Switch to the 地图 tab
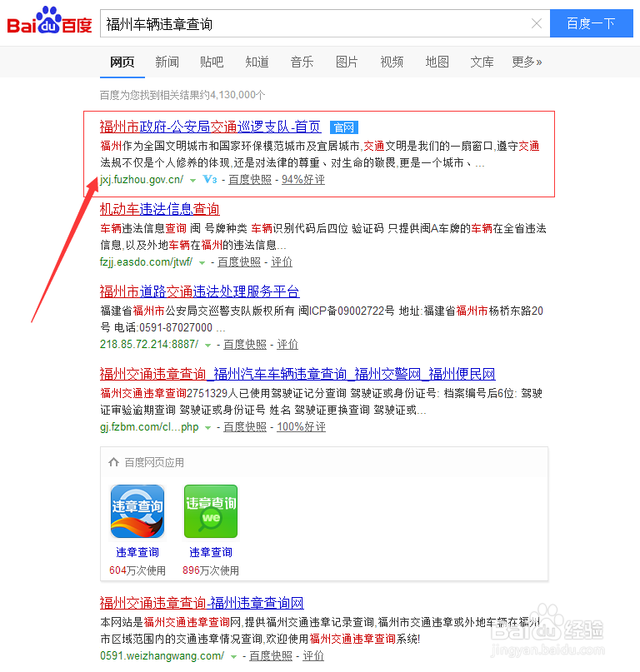 [x=437, y=62]
